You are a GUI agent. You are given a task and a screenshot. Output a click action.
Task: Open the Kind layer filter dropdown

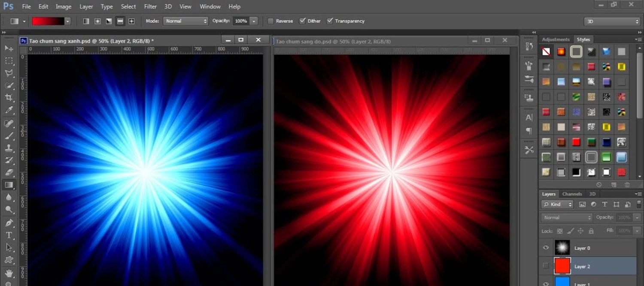tap(557, 205)
